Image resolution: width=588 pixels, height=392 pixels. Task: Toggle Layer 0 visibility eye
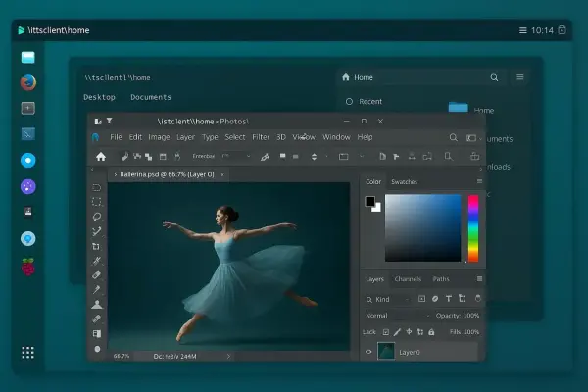368,352
